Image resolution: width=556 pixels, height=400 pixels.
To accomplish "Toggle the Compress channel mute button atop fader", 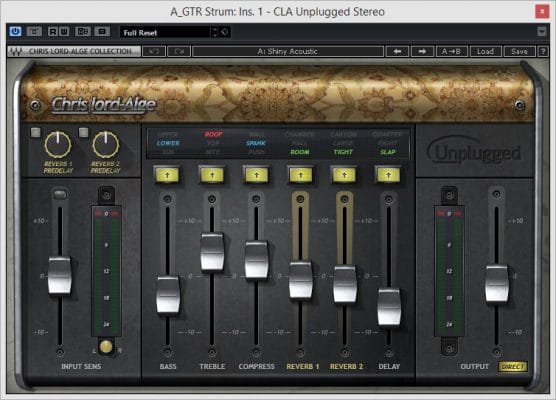I will pos(256,174).
